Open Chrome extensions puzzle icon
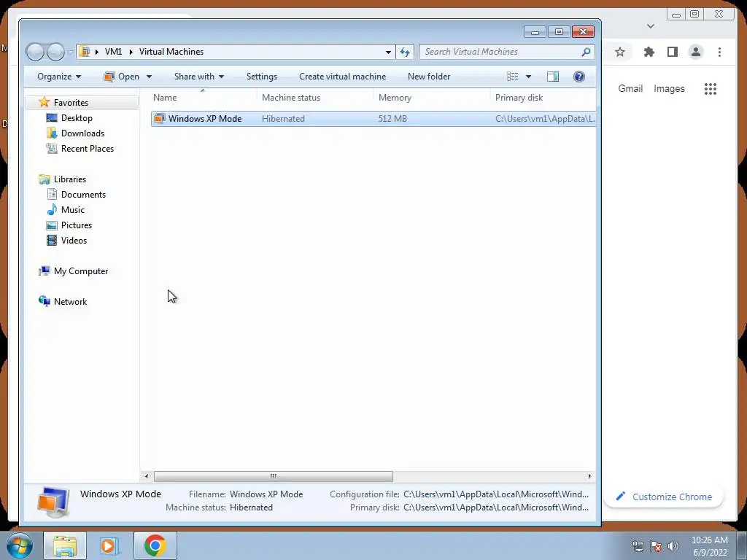The width and height of the screenshot is (747, 560). point(649,52)
